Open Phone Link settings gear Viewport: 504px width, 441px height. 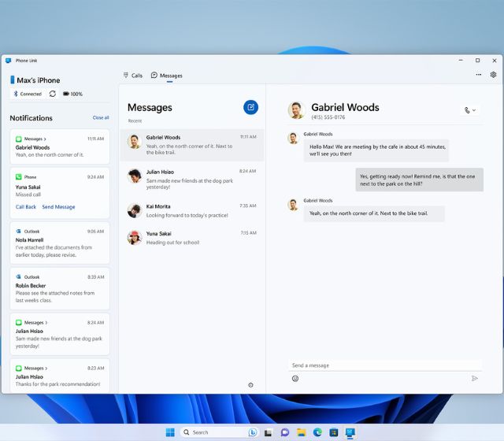pyautogui.click(x=493, y=75)
